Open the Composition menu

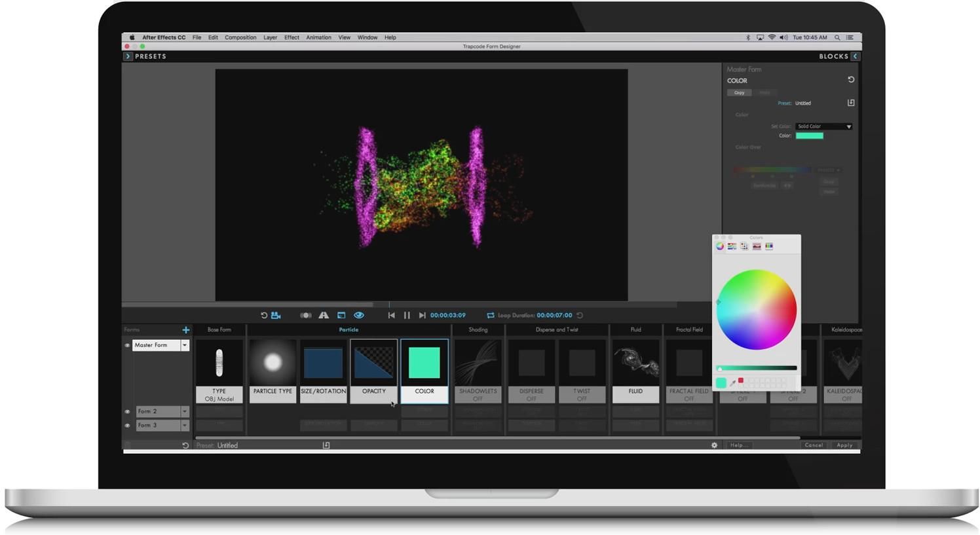pyautogui.click(x=240, y=37)
